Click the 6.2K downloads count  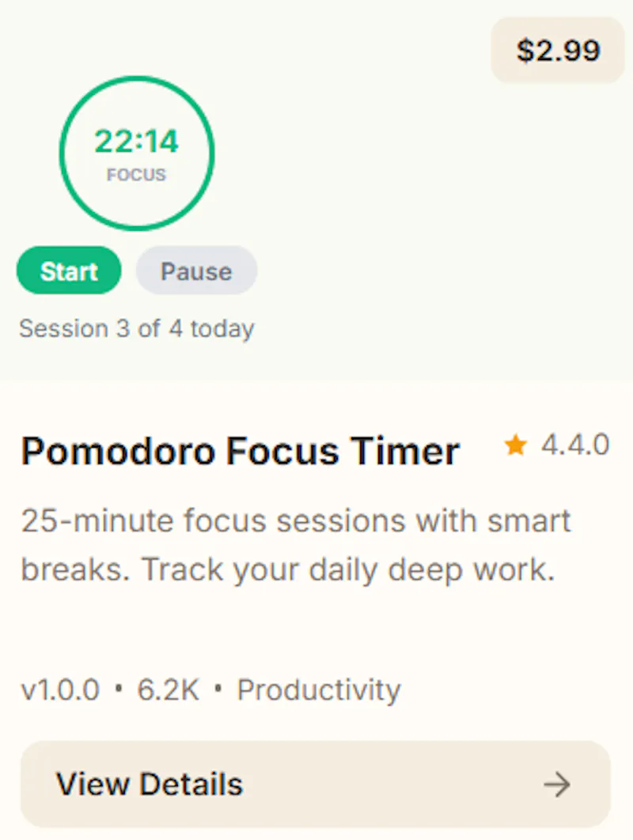point(169,690)
